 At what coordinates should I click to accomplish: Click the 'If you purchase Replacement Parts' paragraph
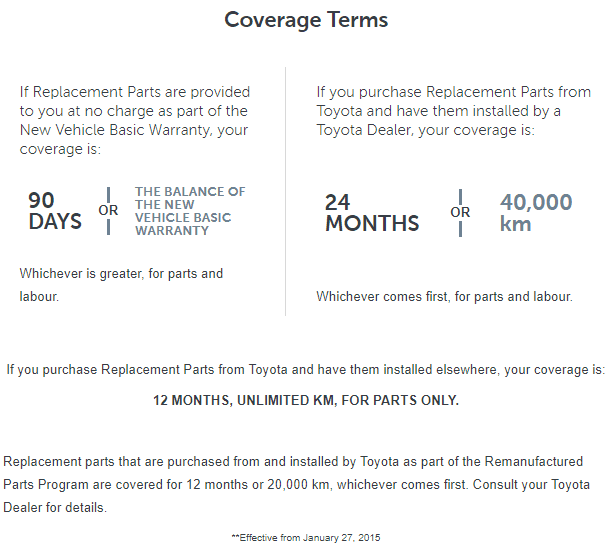coord(454,111)
